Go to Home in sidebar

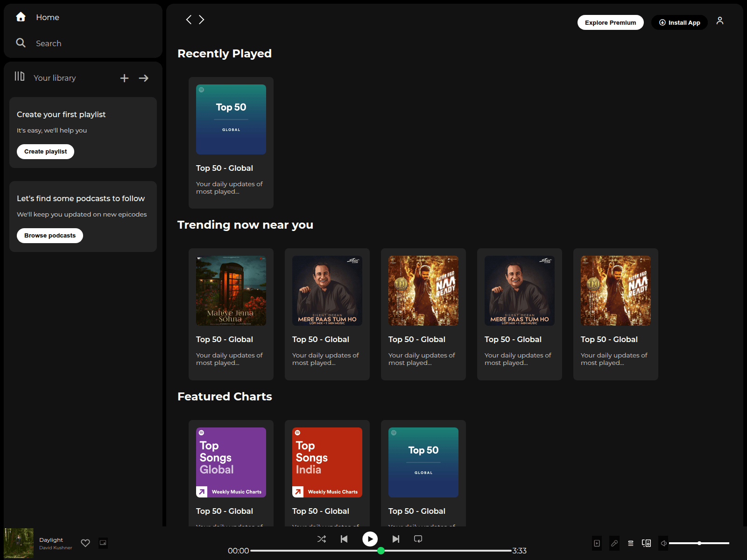pyautogui.click(x=37, y=17)
